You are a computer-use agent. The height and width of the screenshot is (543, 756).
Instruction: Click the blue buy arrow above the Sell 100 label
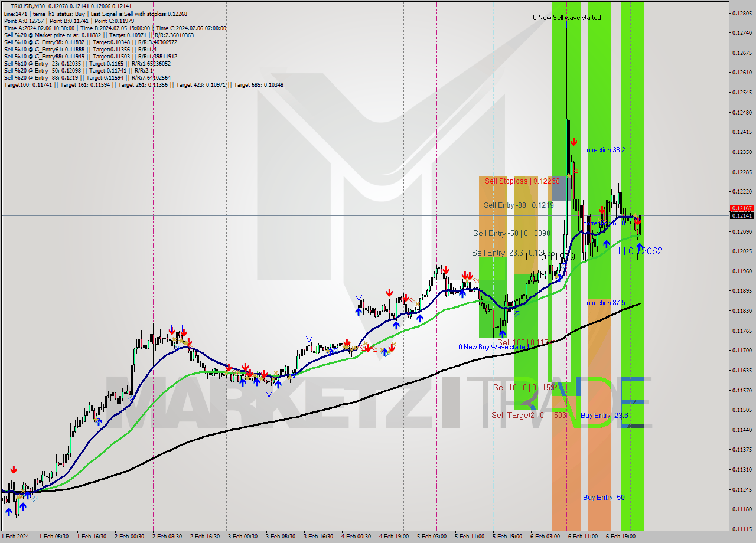(502, 334)
